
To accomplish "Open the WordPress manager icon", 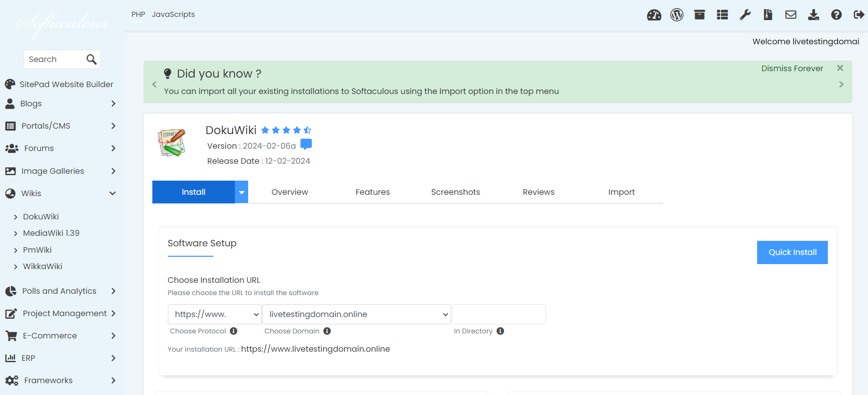I will [x=677, y=15].
